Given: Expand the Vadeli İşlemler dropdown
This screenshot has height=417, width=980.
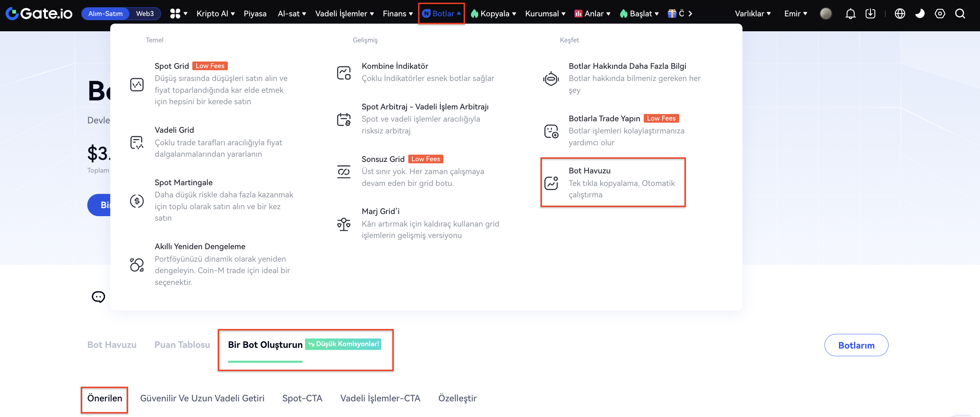Looking at the screenshot, I should (x=344, y=14).
